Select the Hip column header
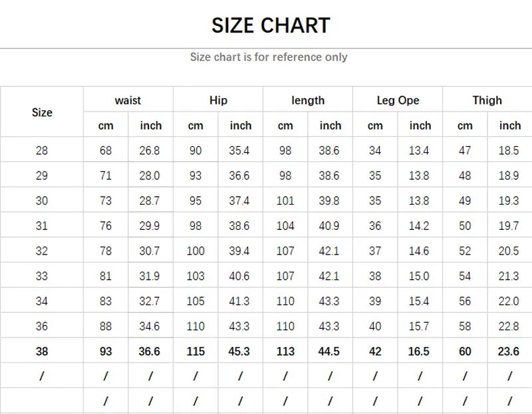The height and width of the screenshot is (414, 532). [x=218, y=100]
